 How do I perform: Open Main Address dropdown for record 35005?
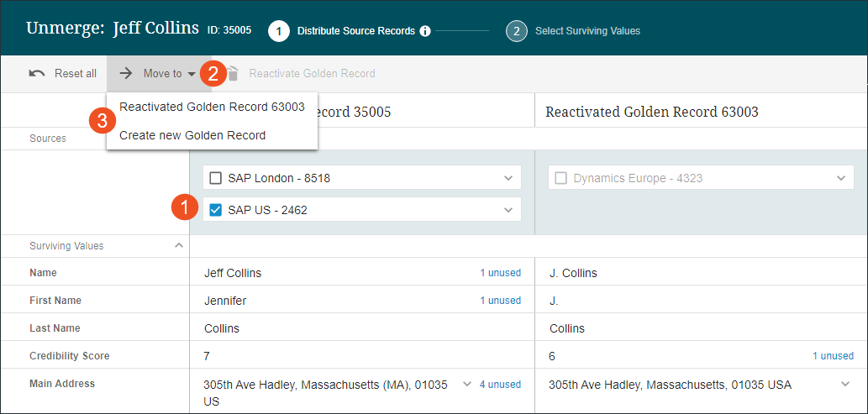coord(467,385)
